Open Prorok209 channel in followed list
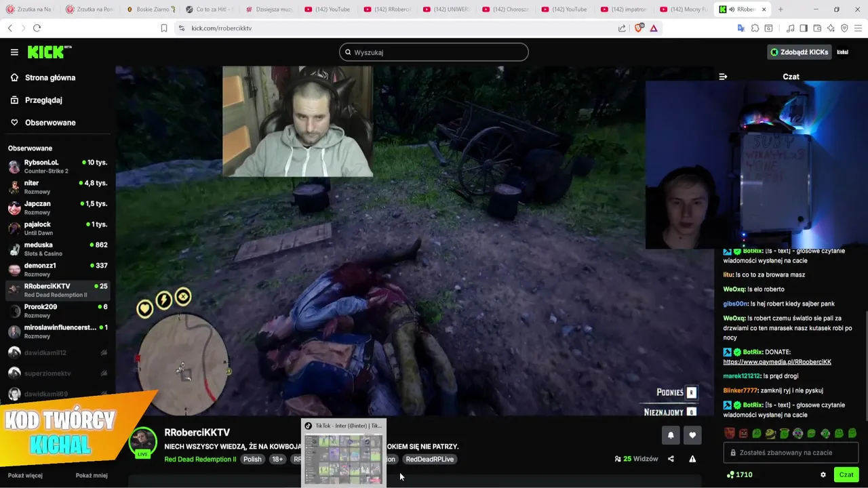Screen dimensions: 868x488 click(58, 310)
